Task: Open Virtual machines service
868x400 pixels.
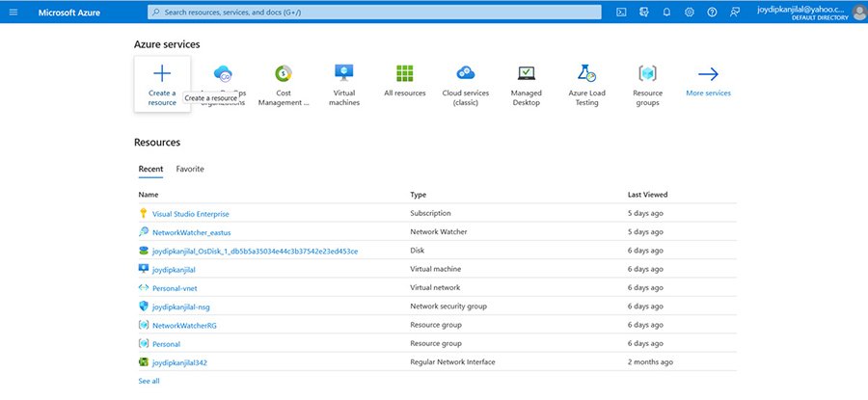Action: click(x=344, y=74)
